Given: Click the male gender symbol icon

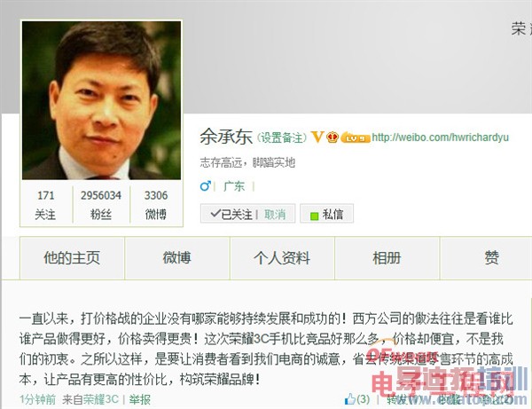Looking at the screenshot, I should pyautogui.click(x=206, y=185).
